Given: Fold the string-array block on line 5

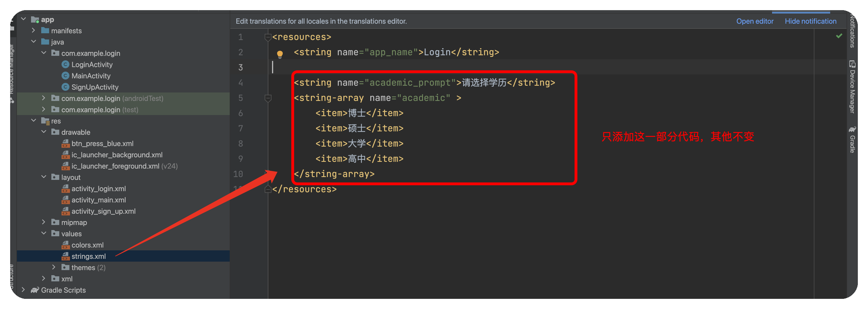Looking at the screenshot, I should click(x=268, y=98).
